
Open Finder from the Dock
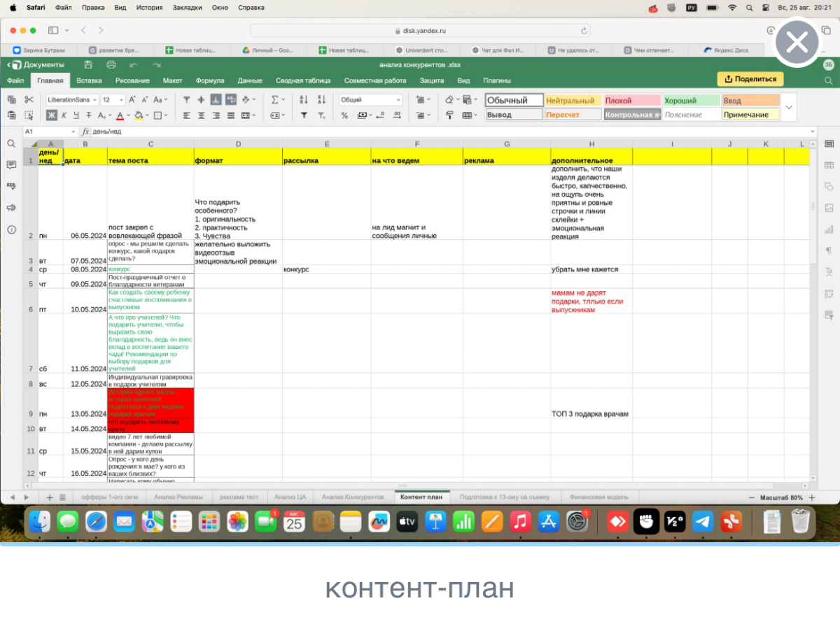click(x=39, y=521)
